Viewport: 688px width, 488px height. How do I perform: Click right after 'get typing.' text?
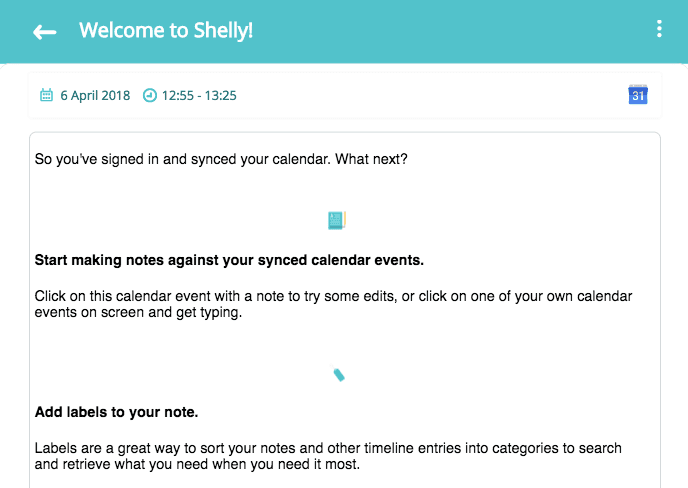[244, 312]
